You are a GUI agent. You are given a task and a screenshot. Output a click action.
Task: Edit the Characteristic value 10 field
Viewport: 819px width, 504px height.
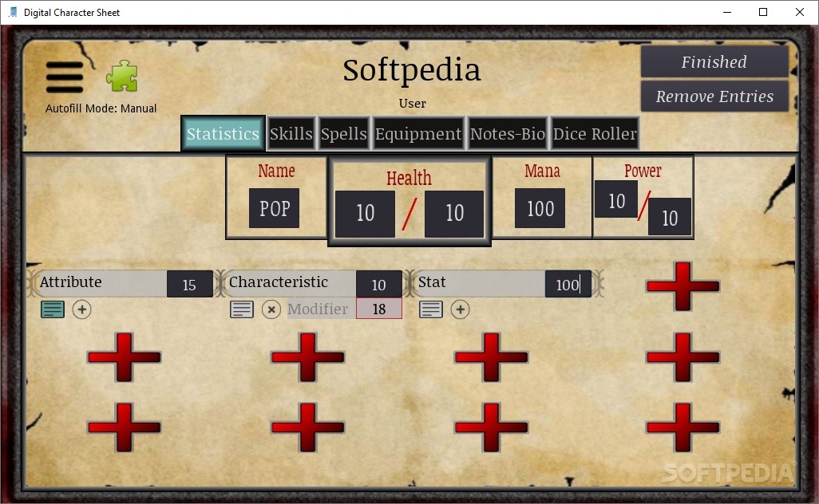[x=378, y=284]
